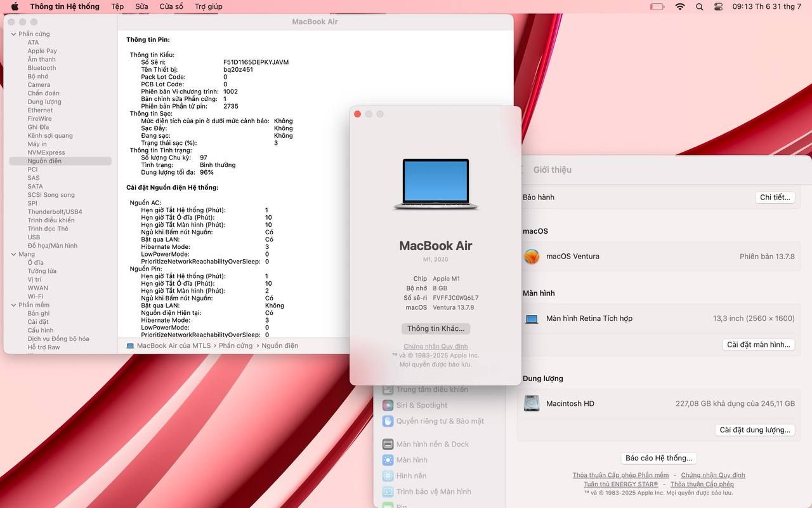Select Camera in the sidebar
Screen dimensions: 812x508
click(39, 85)
